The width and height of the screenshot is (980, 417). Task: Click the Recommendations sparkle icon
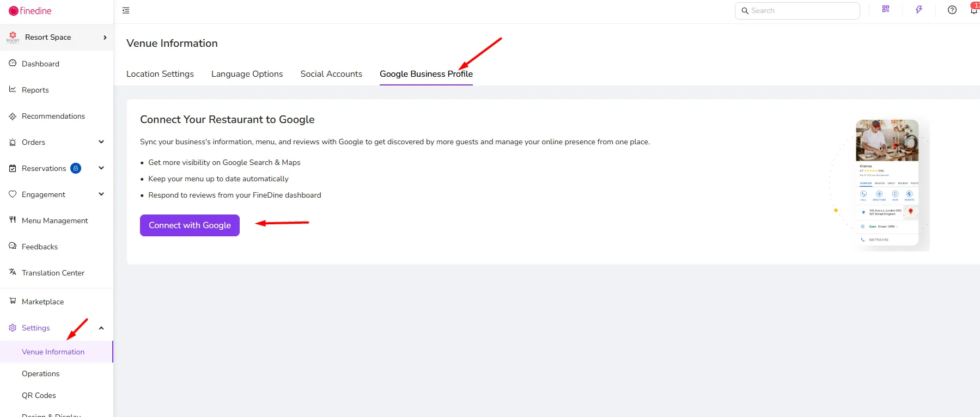click(x=13, y=116)
